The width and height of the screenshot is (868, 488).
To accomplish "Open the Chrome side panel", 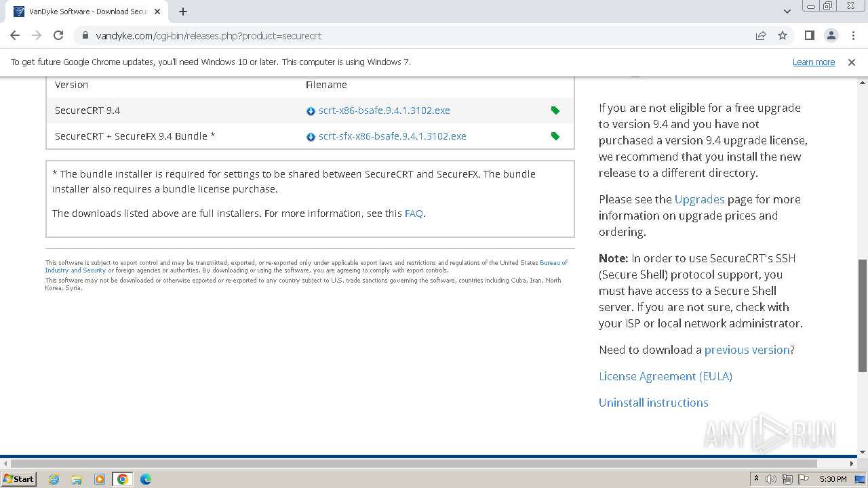I will click(x=809, y=35).
